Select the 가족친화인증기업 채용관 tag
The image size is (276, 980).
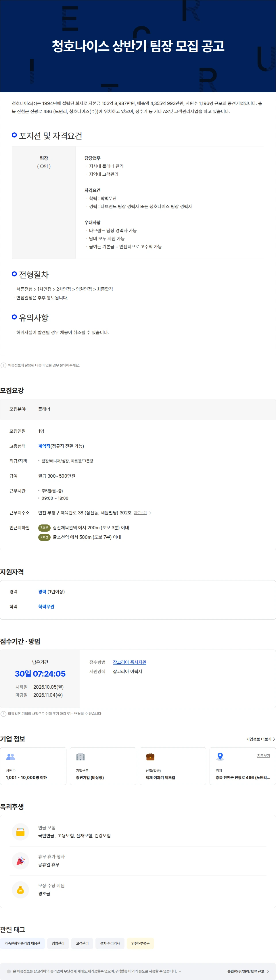pyautogui.click(x=22, y=943)
